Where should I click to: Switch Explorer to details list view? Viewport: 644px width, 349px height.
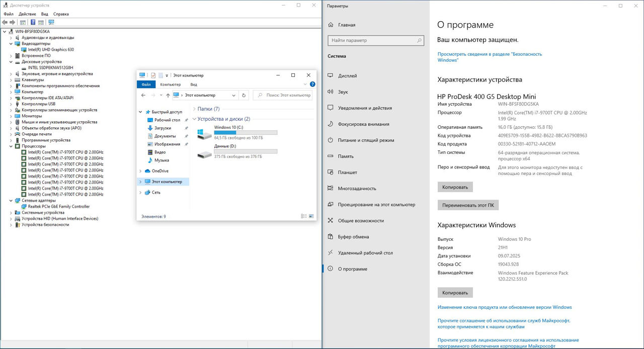pos(303,216)
